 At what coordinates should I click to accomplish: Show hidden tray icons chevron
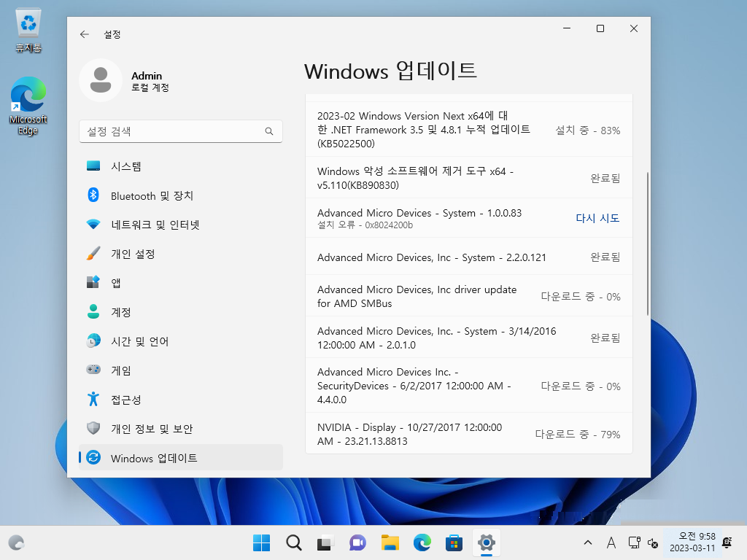[x=588, y=542]
